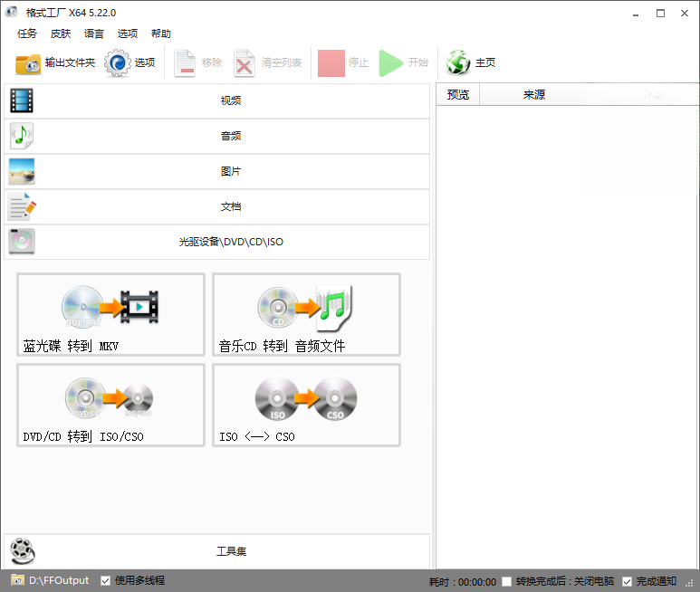Click the red 停止 stop button
The height and width of the screenshot is (592, 700).
coord(331,63)
